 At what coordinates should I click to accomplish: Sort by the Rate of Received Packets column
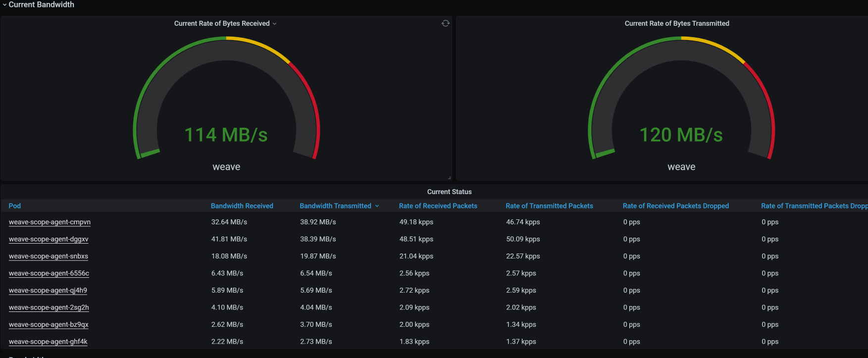438,206
